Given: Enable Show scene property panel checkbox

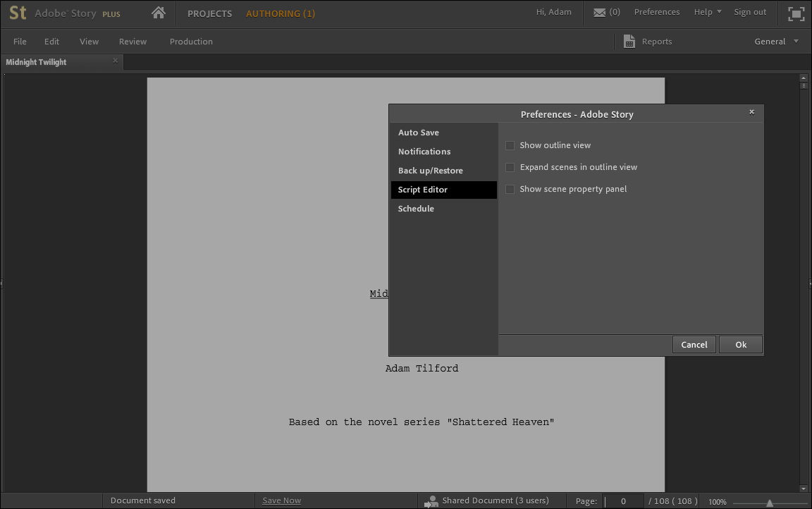Looking at the screenshot, I should 510,189.
